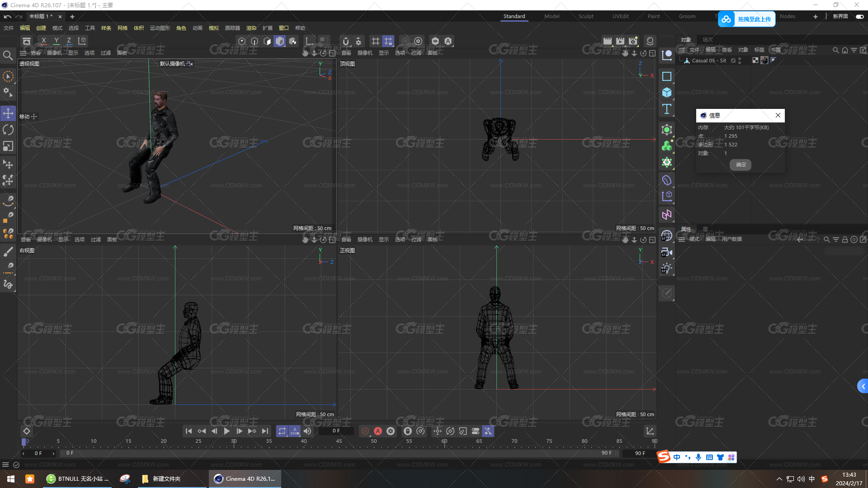This screenshot has height=488, width=868.
Task: Select the Rotate tool in left toolbar
Action: (x=8, y=130)
